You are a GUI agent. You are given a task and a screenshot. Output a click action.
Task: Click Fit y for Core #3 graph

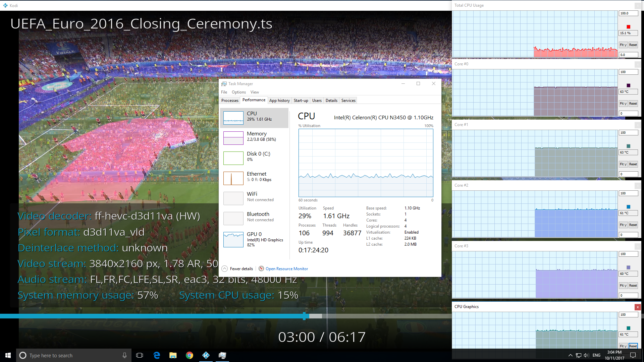(623, 286)
